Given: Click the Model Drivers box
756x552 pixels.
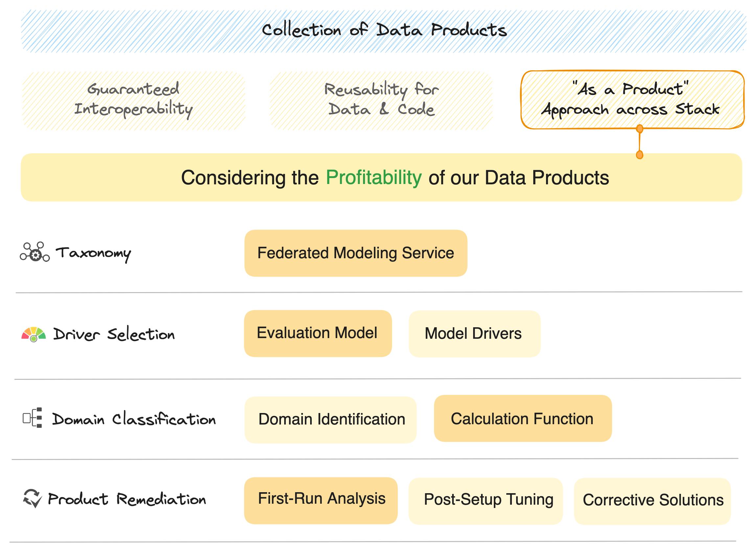Looking at the screenshot, I should [x=474, y=334].
